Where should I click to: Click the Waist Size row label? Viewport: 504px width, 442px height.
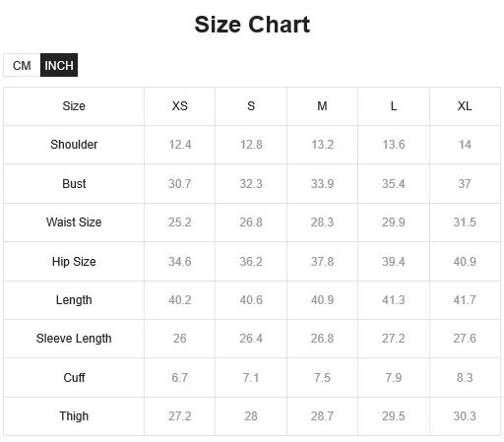(74, 222)
